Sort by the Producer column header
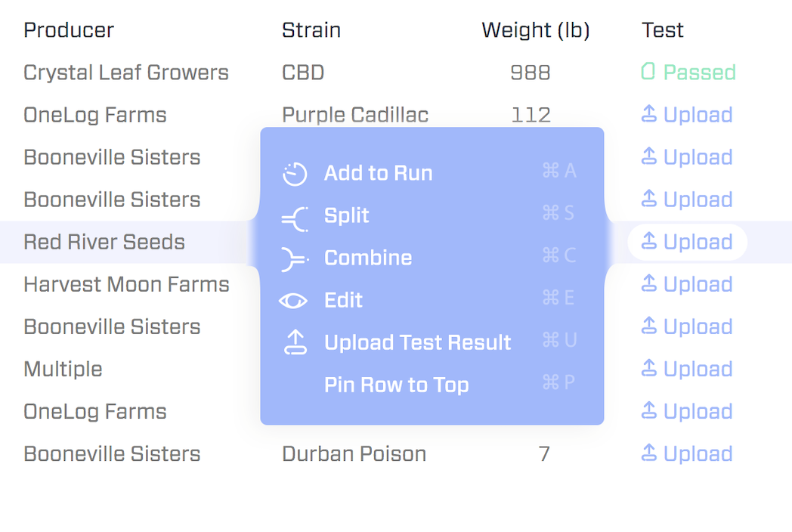792x532 pixels. (69, 30)
